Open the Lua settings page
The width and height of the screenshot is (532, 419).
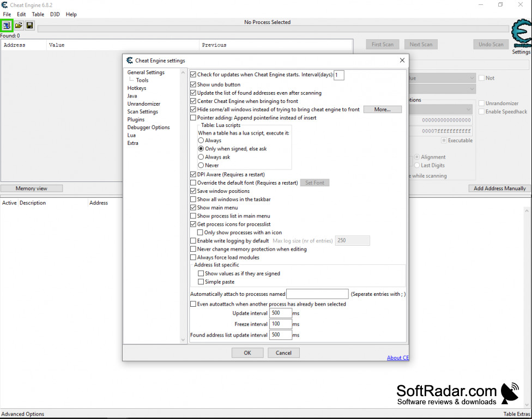131,135
